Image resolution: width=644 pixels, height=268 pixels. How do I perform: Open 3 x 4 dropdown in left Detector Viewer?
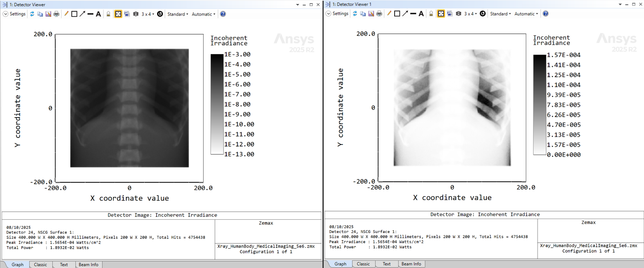(x=147, y=14)
